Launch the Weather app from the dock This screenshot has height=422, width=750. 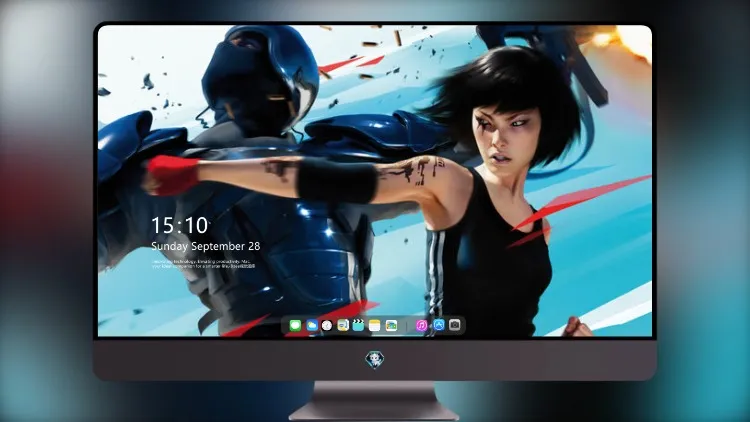(x=312, y=325)
